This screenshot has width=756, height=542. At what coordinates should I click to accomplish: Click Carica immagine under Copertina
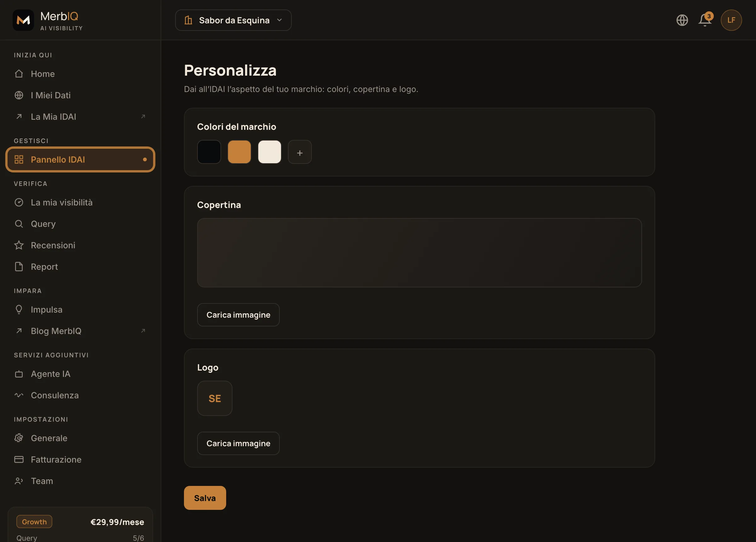point(238,315)
